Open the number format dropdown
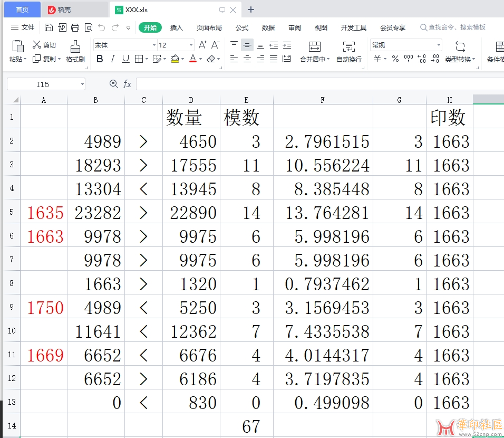 439,45
